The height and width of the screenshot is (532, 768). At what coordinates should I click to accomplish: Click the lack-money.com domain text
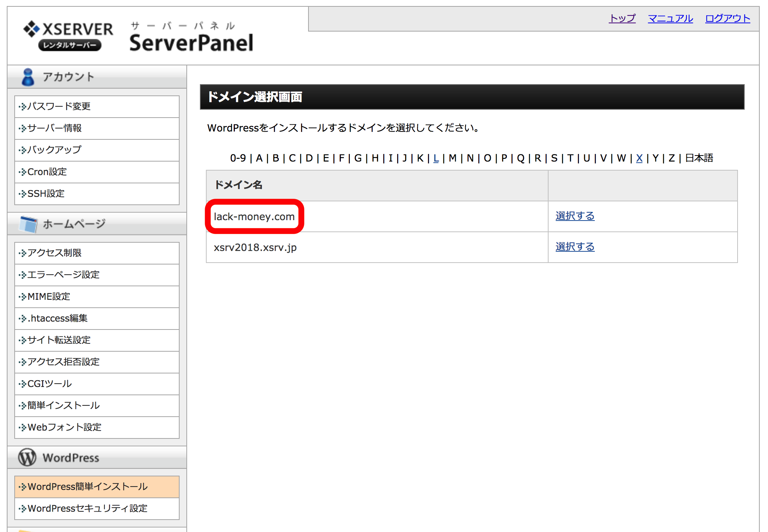(254, 217)
